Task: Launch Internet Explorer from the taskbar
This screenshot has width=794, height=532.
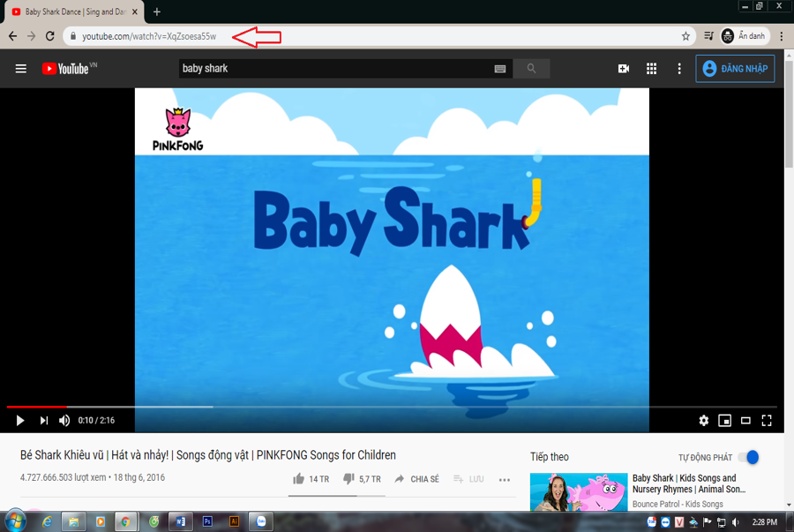Action: click(47, 521)
